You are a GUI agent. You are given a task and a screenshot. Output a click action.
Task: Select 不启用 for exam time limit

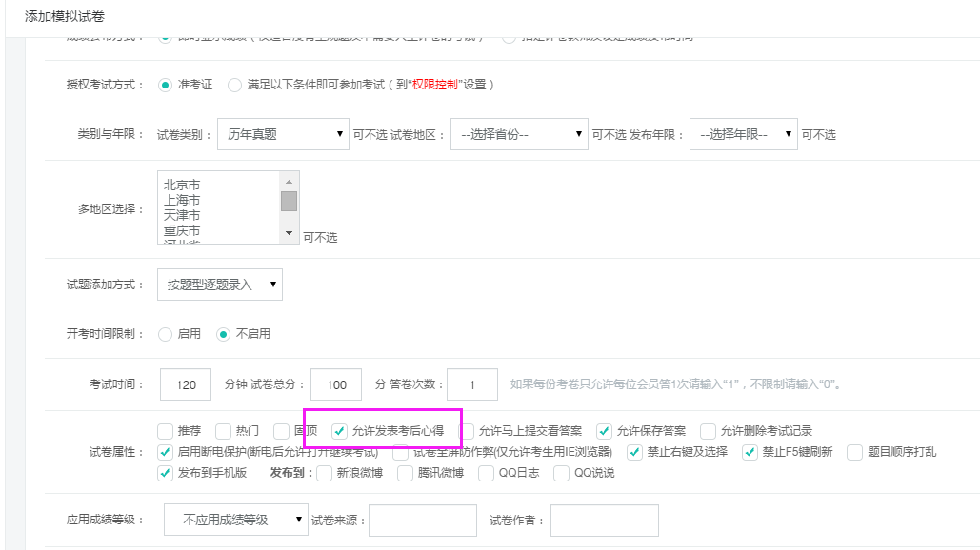click(x=223, y=334)
